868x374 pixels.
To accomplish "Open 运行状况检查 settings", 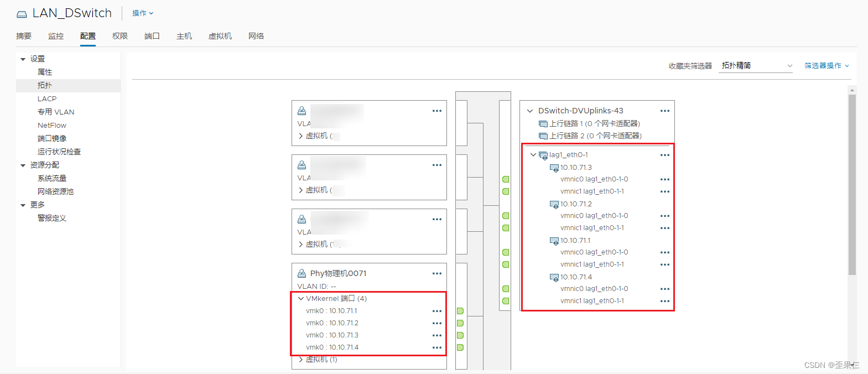I will pos(59,152).
